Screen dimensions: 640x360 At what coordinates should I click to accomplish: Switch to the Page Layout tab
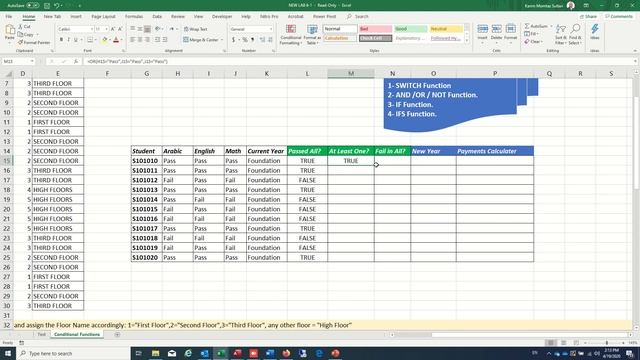[103, 16]
